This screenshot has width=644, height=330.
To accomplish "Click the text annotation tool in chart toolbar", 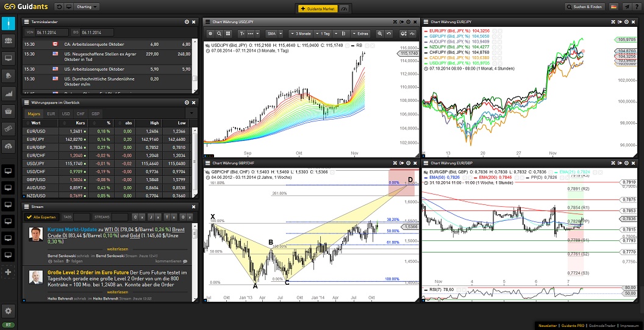I will 243,34.
